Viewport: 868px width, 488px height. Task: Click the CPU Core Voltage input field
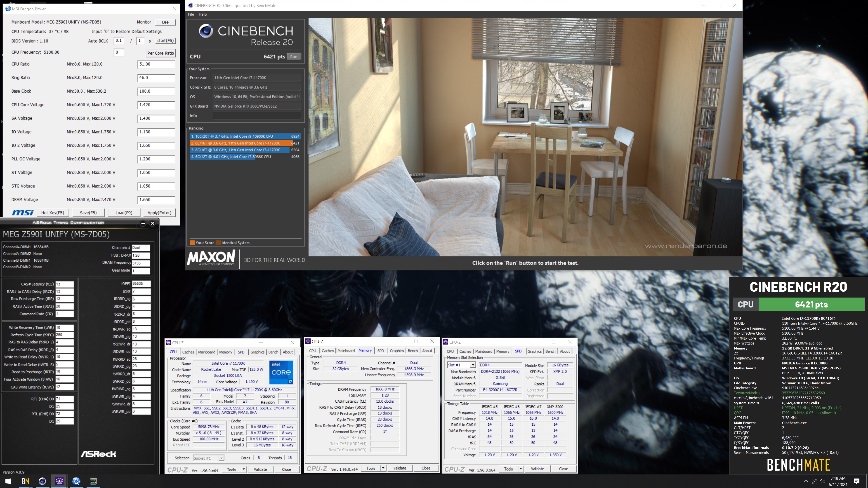(x=156, y=105)
